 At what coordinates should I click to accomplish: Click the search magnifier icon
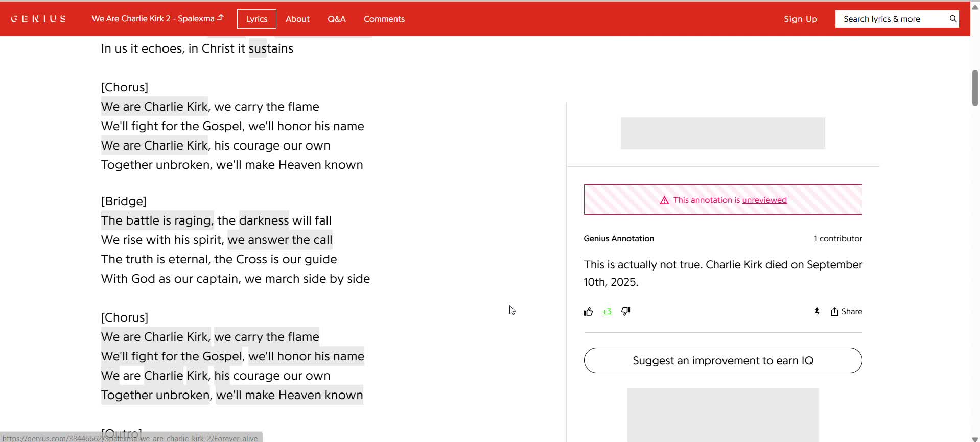click(x=953, y=19)
